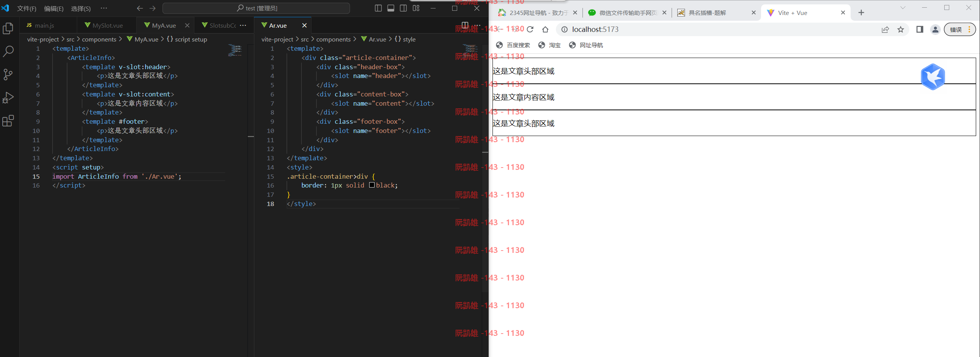The height and width of the screenshot is (357, 980).
Task: Click script setup in the breadcrumb
Action: coord(191,39)
